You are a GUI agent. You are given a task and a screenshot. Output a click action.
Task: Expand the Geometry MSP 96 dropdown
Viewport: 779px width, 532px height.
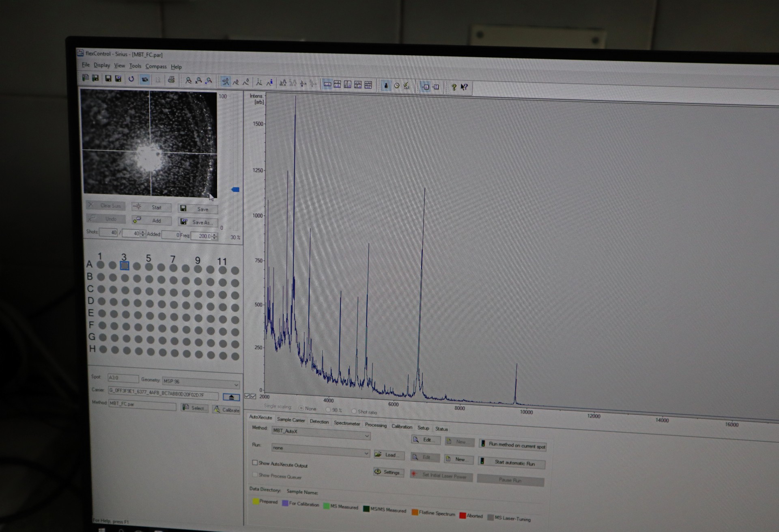tap(236, 384)
